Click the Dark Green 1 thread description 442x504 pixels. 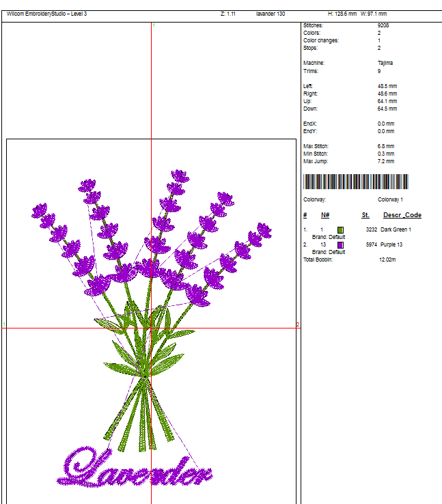[396, 230]
